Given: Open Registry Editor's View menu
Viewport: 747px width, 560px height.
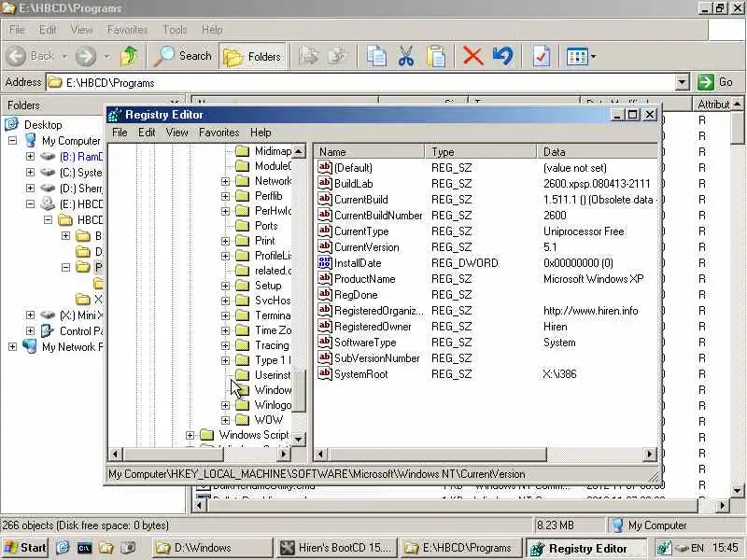Looking at the screenshot, I should pyautogui.click(x=176, y=133).
